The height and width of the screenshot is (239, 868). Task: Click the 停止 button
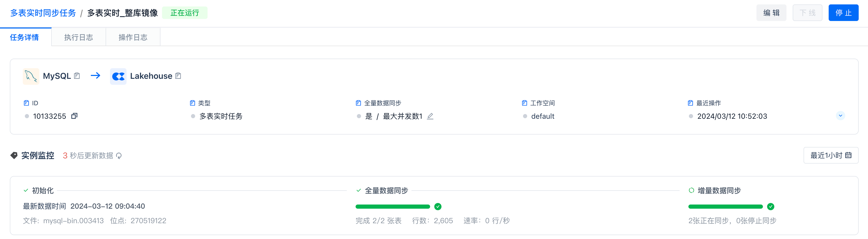coord(843,13)
